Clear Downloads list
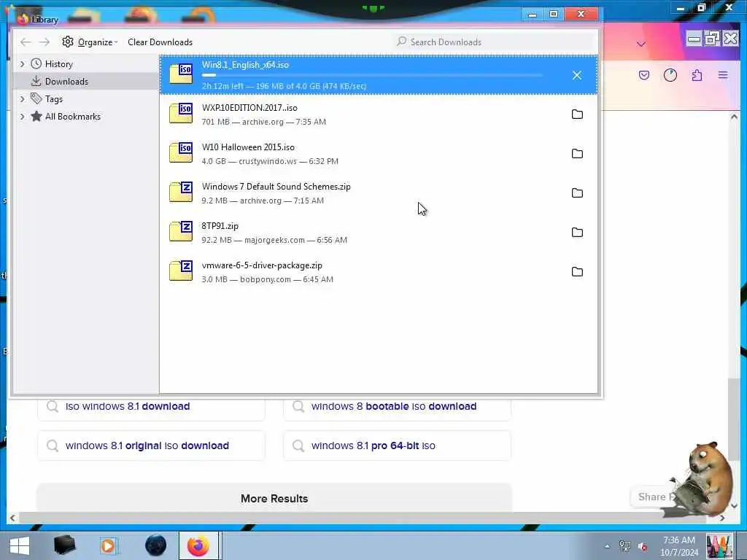Image resolution: width=747 pixels, height=560 pixels. click(160, 42)
